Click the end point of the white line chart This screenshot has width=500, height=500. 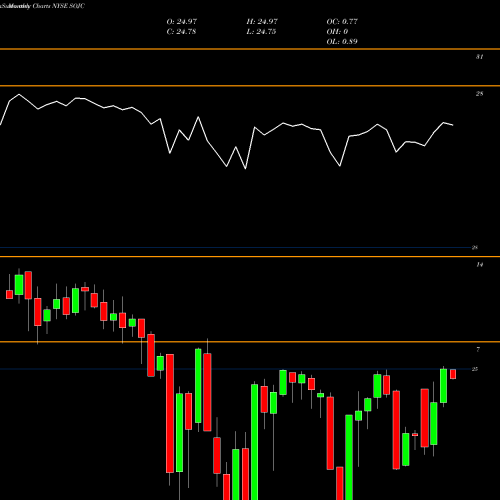pos(453,125)
